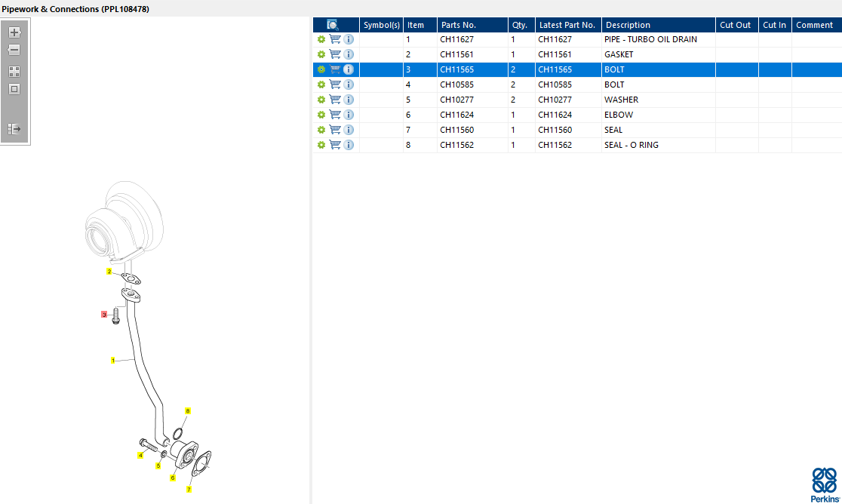The height and width of the screenshot is (504, 842).
Task: Add SEAL CH11560 to cart
Action: (x=335, y=129)
